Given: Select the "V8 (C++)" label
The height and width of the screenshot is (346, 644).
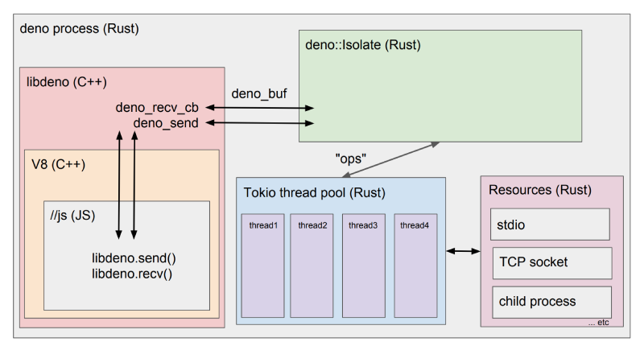Looking at the screenshot, I should point(59,165).
